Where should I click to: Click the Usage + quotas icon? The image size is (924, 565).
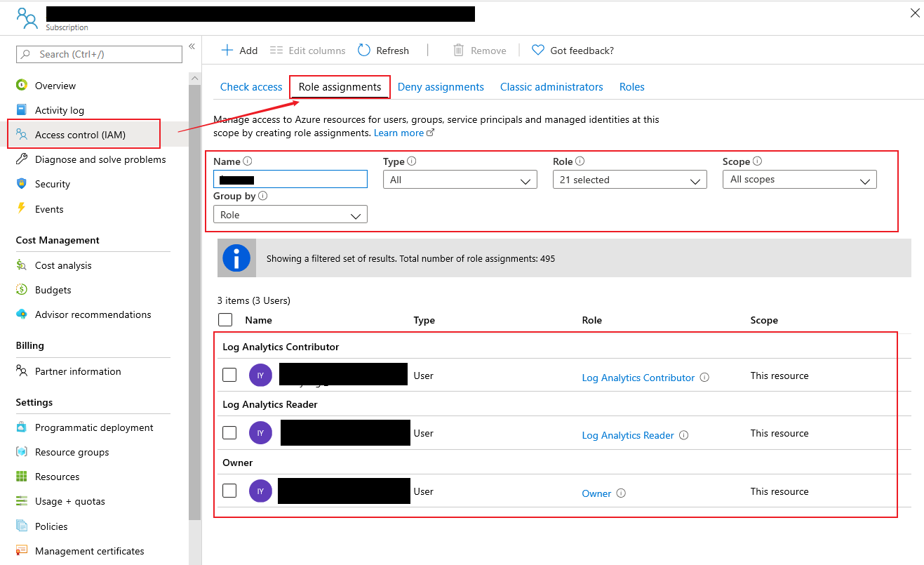point(21,500)
